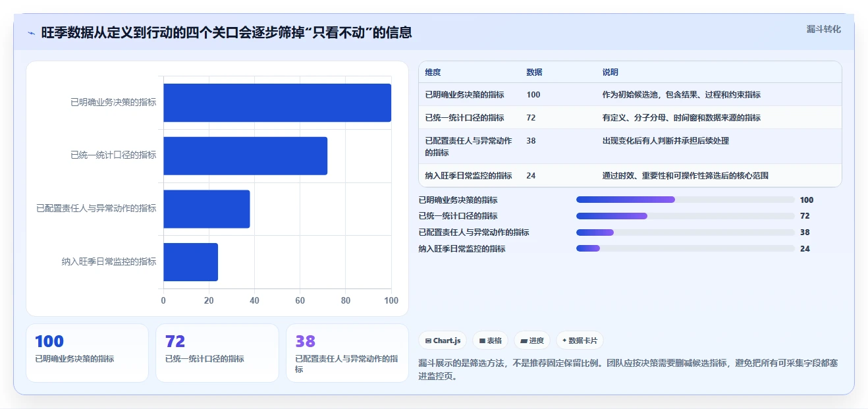Click the progress list value 72
This screenshot has height=409, width=868.
(805, 216)
